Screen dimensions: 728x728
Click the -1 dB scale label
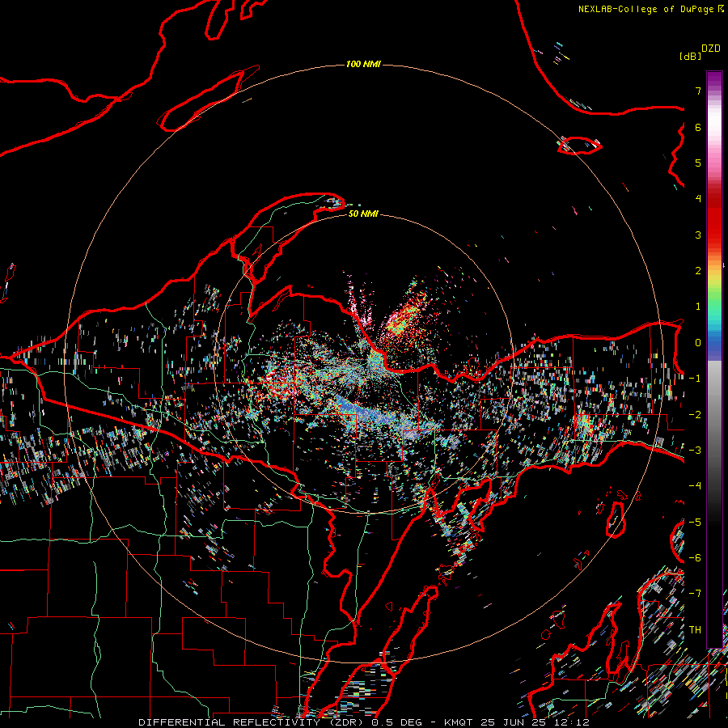(x=695, y=379)
